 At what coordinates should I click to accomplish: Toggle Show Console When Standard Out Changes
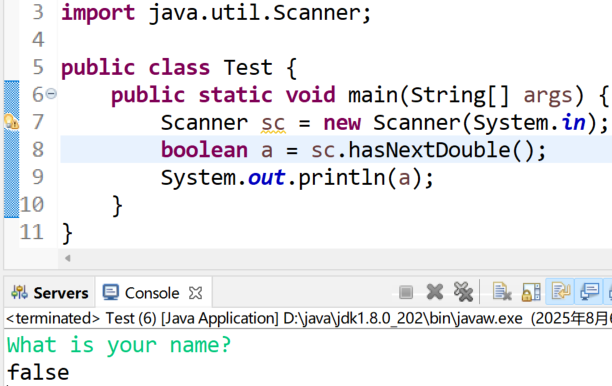tap(589, 291)
